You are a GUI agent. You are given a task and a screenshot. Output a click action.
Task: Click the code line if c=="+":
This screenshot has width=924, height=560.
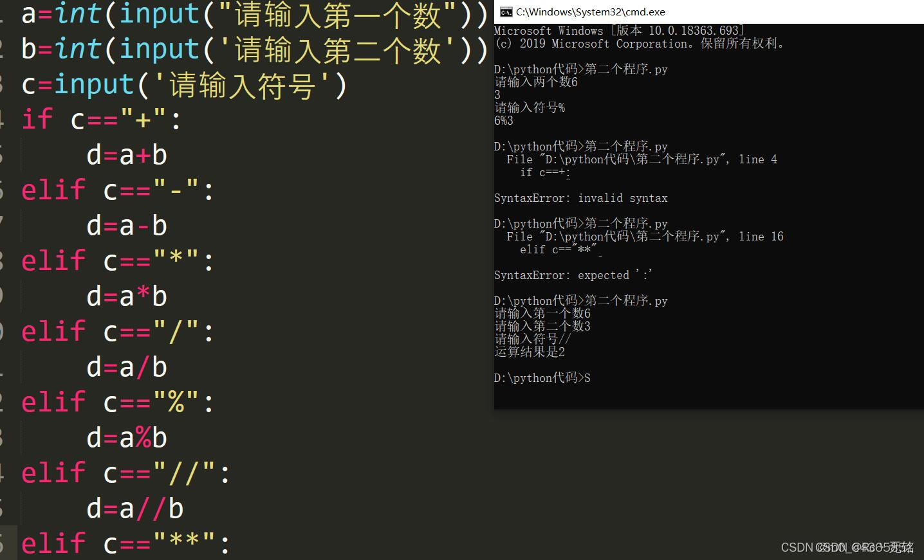tap(101, 120)
